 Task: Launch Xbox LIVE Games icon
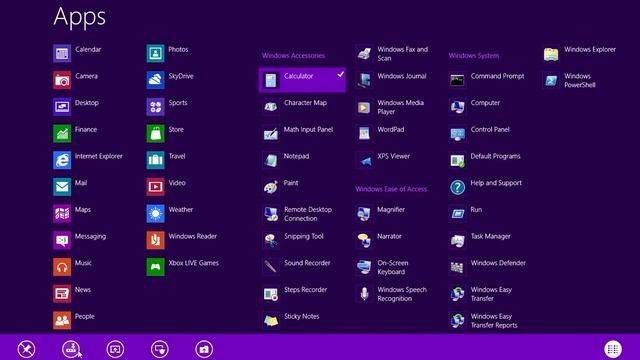(156, 267)
